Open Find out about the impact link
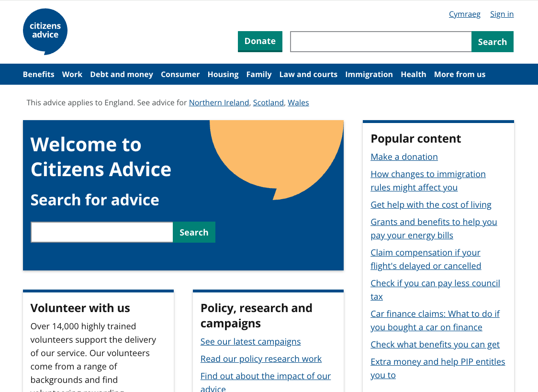 tap(266, 382)
